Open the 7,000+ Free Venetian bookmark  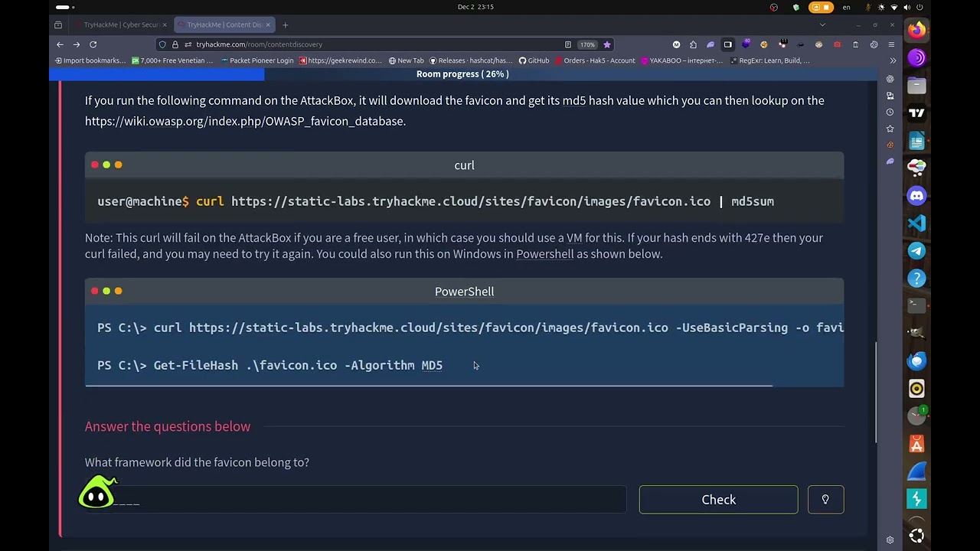point(172,60)
